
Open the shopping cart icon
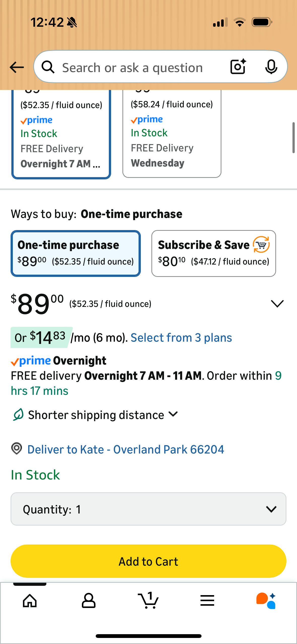pyautogui.click(x=149, y=600)
